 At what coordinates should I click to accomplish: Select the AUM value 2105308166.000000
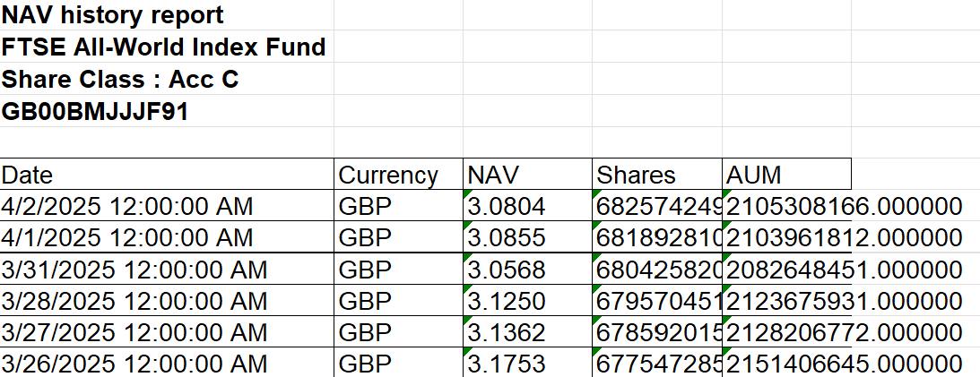click(786, 205)
